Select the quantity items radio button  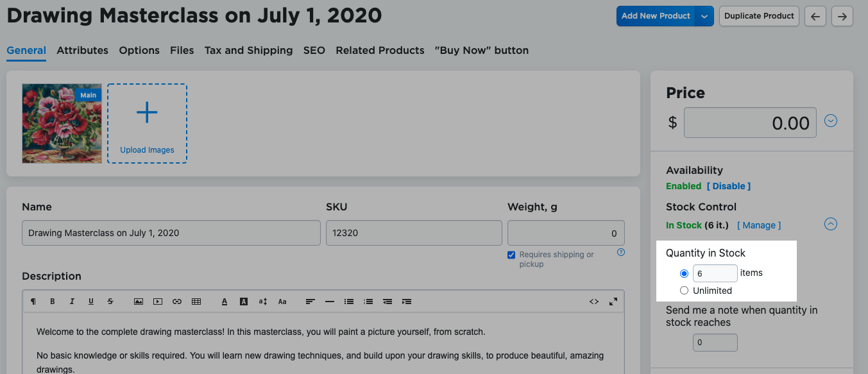(684, 273)
